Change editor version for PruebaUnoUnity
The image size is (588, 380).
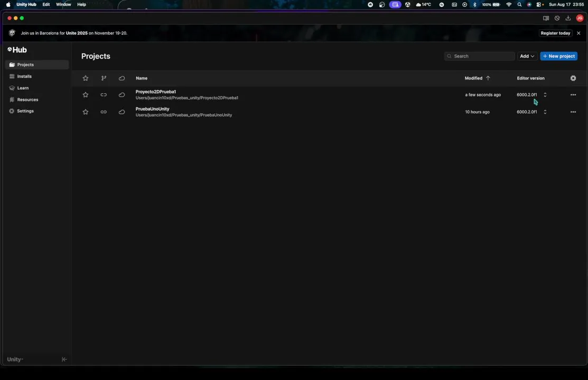[x=545, y=112]
